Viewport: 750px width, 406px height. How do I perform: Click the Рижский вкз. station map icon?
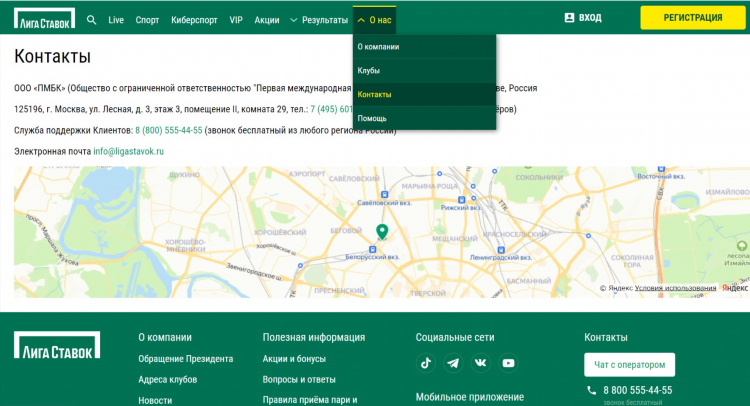click(x=461, y=199)
